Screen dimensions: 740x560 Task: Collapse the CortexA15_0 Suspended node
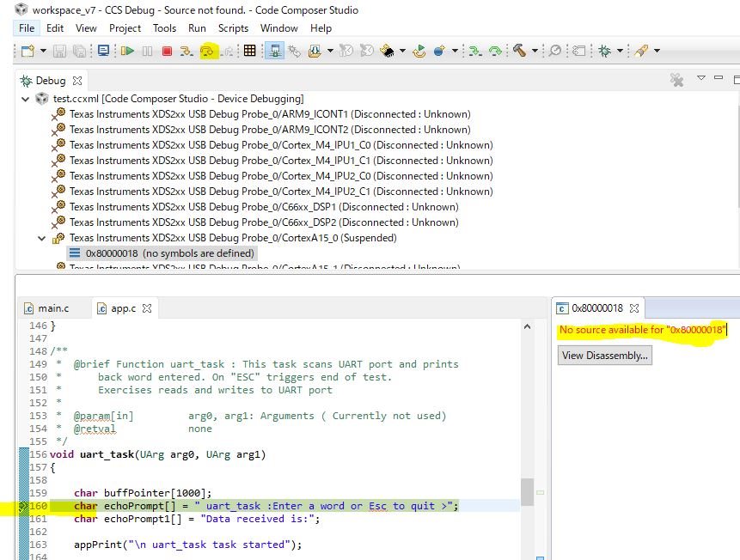click(41, 238)
